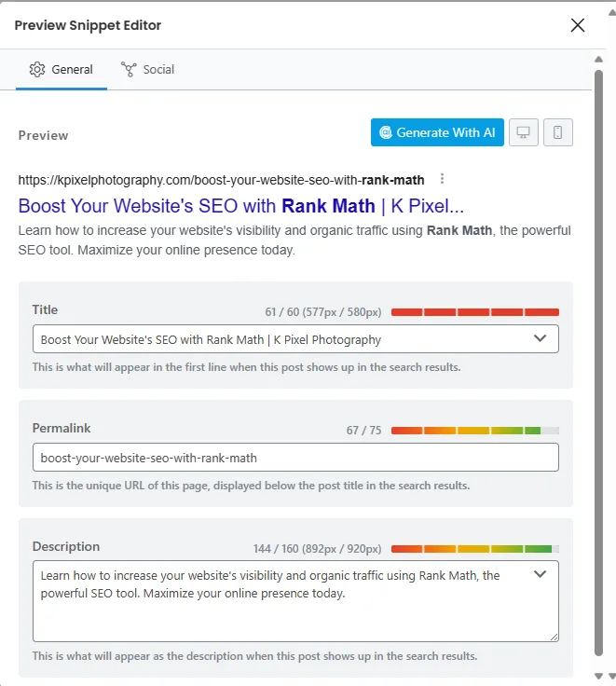
Task: Expand the Description variables dropdown
Action: (540, 574)
